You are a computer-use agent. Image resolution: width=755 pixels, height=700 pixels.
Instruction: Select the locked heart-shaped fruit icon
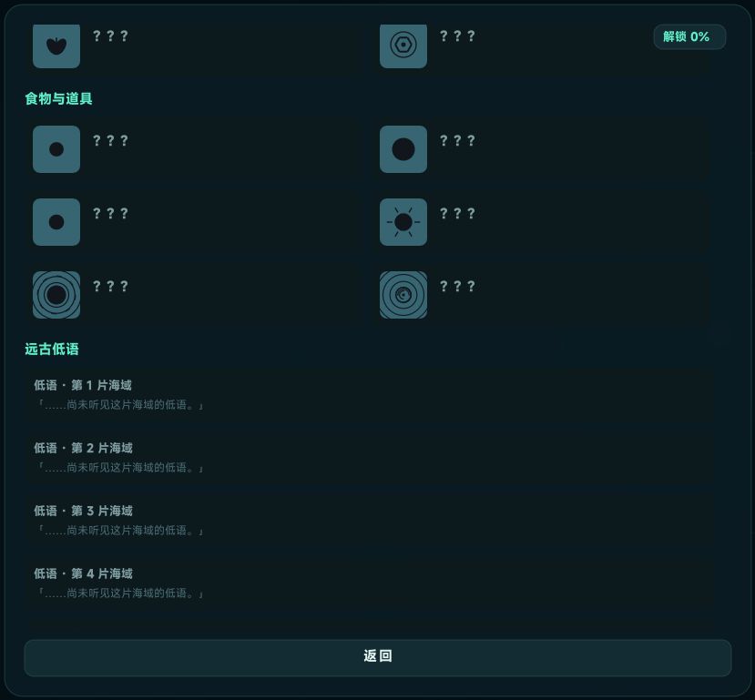tap(56, 46)
